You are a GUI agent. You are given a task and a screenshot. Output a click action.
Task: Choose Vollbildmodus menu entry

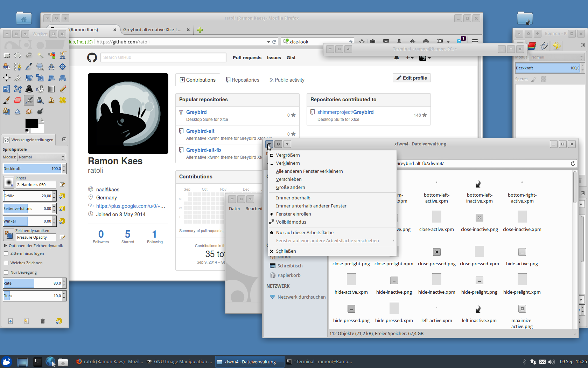click(332, 222)
